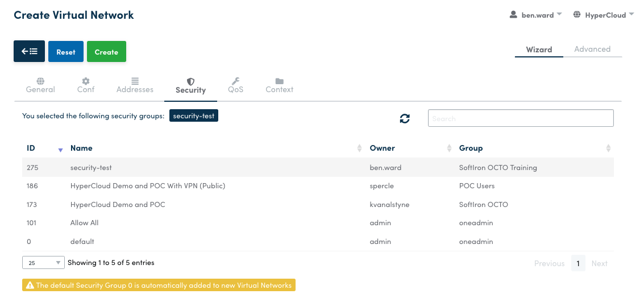Open the ben.ward user menu
Image resolution: width=644 pixels, height=298 pixels.
pos(536,15)
